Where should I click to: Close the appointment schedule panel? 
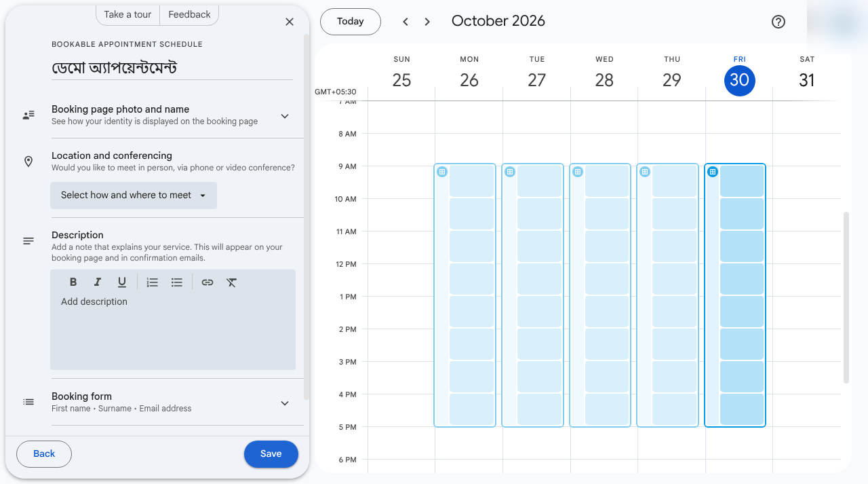coord(290,22)
